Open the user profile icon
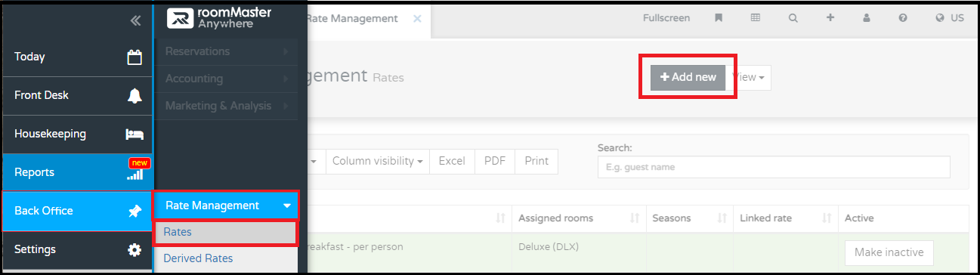The image size is (980, 275). click(x=867, y=18)
